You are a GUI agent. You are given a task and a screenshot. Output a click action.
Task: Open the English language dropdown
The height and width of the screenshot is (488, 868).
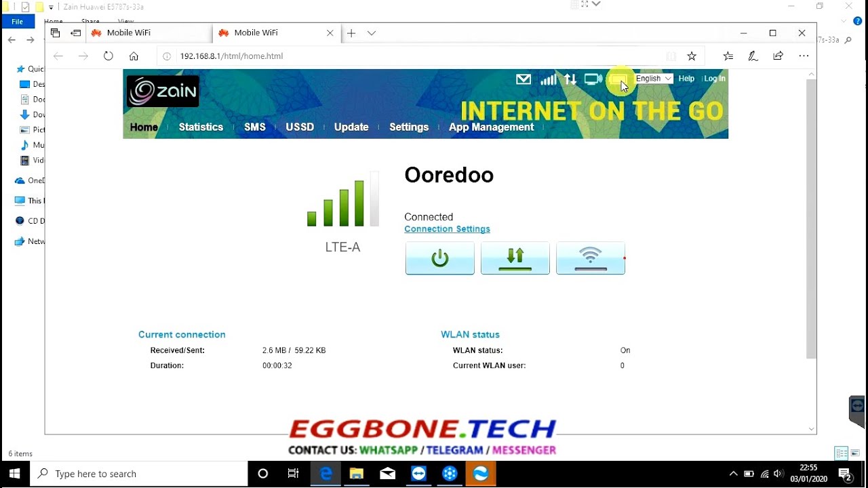654,79
